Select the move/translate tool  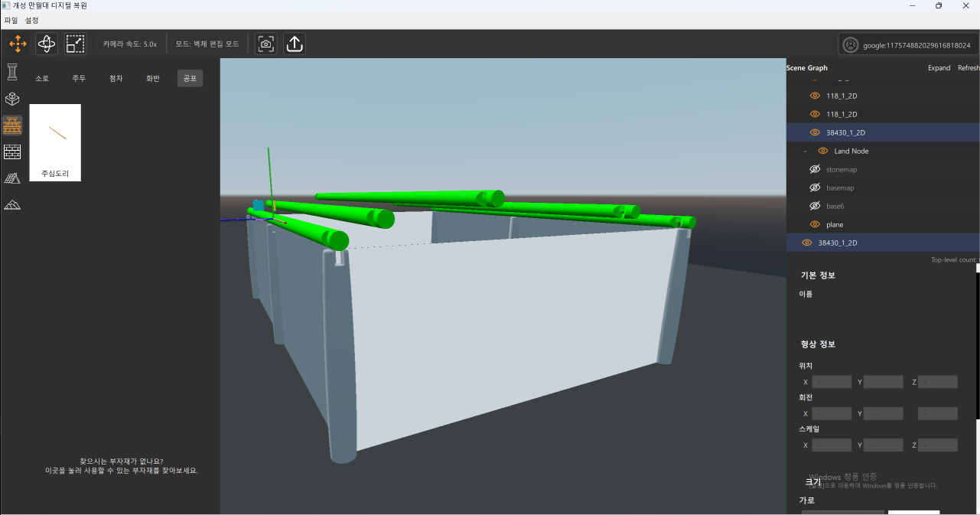[x=18, y=44]
